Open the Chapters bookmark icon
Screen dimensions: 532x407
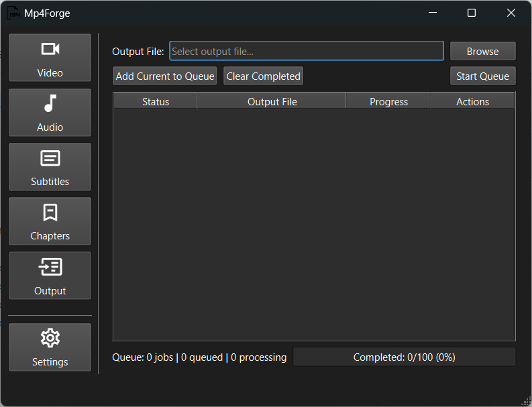pyautogui.click(x=50, y=213)
